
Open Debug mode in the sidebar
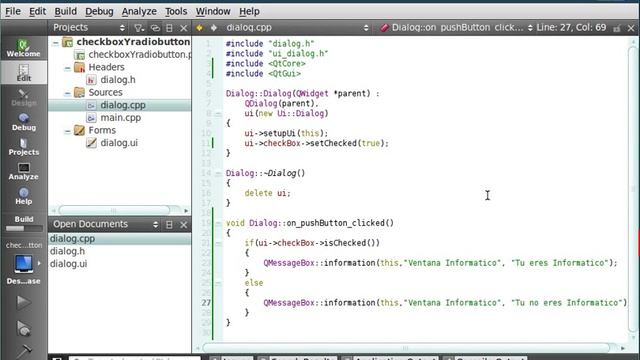pyautogui.click(x=23, y=122)
